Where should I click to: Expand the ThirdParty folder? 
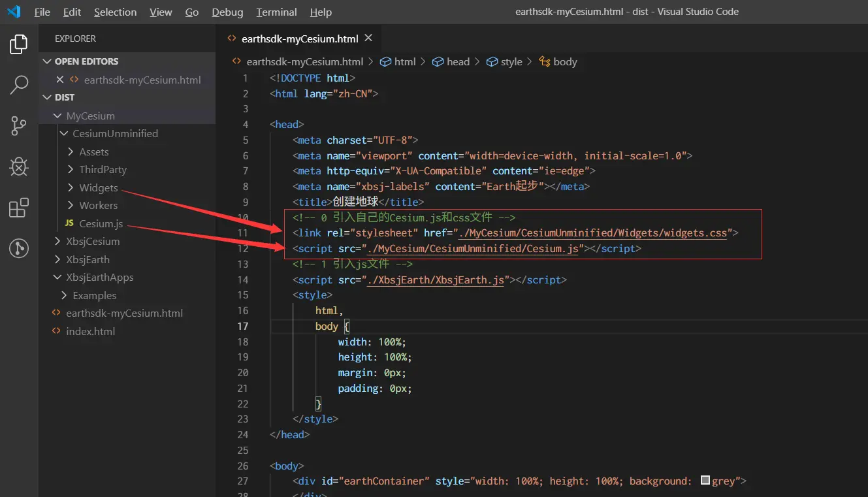(127, 169)
